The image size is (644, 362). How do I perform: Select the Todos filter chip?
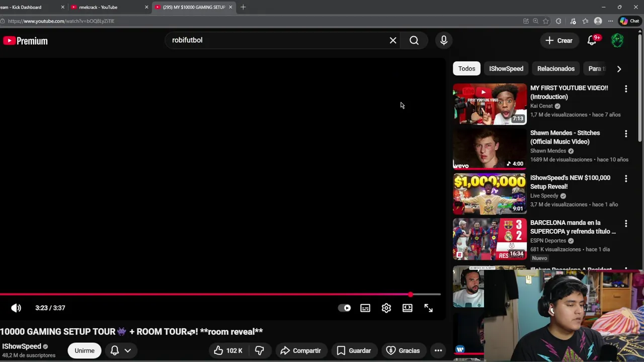coord(466,68)
